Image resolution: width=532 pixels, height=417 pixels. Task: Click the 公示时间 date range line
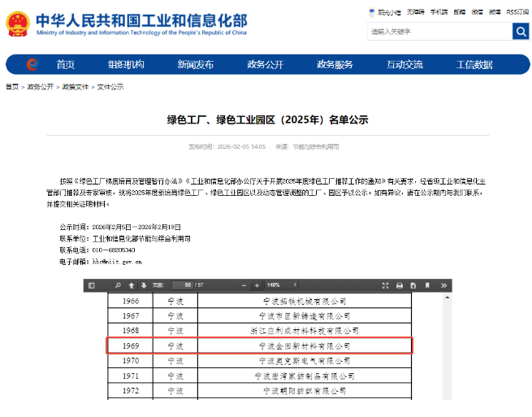coord(120,227)
